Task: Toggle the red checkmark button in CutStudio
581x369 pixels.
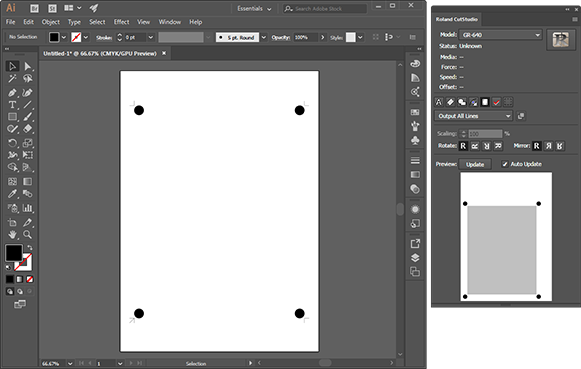Action: click(x=497, y=102)
